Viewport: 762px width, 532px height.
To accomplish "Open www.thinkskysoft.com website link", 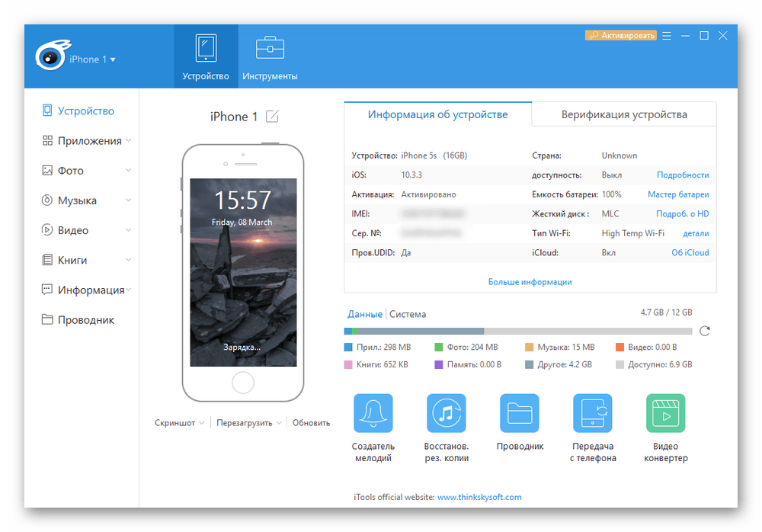I will [x=479, y=497].
